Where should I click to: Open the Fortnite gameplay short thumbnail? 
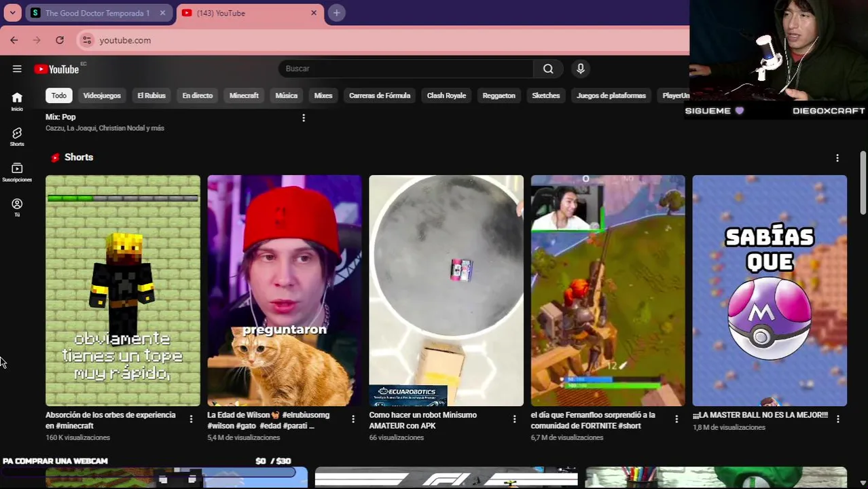coord(608,291)
